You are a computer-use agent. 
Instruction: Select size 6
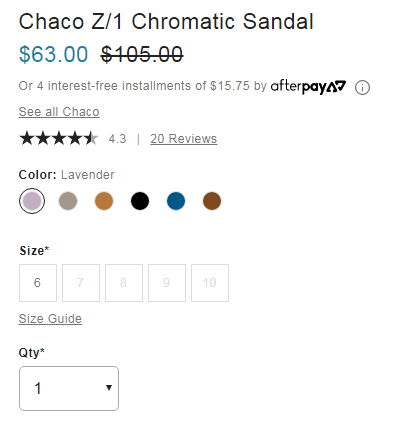(x=38, y=283)
